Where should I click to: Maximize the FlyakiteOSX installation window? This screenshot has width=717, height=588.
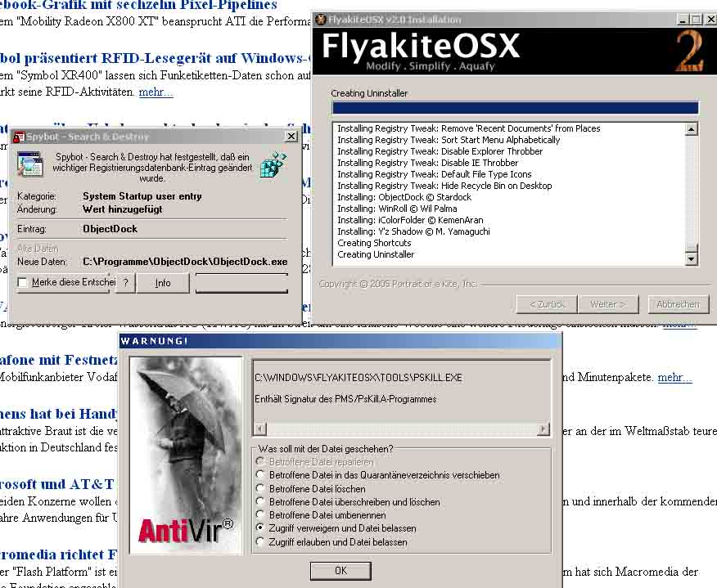696,20
